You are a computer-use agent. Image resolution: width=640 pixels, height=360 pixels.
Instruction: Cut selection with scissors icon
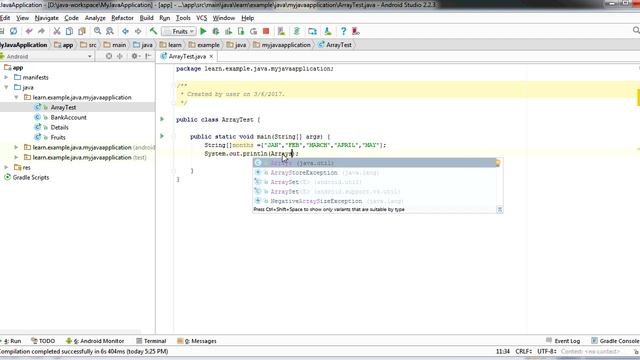pos(57,31)
